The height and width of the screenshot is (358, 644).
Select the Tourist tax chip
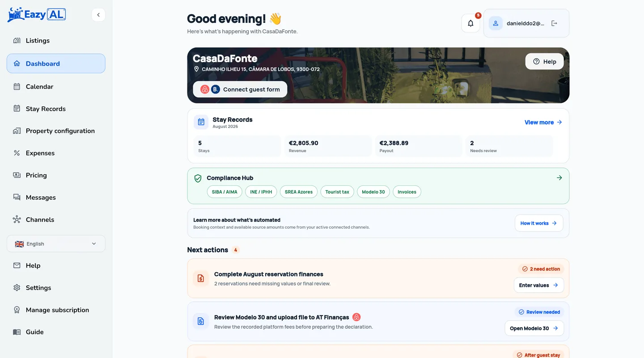(x=337, y=192)
